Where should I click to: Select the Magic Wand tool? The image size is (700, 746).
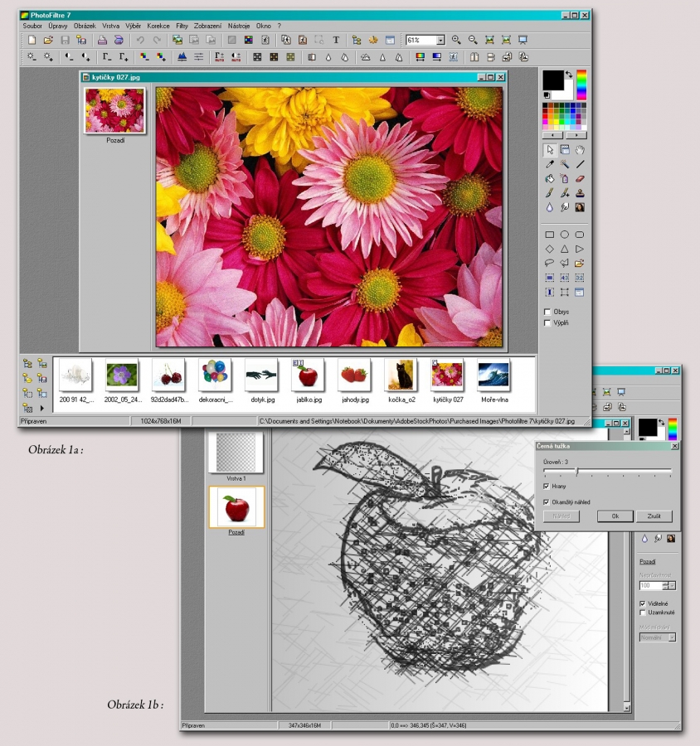click(x=565, y=164)
